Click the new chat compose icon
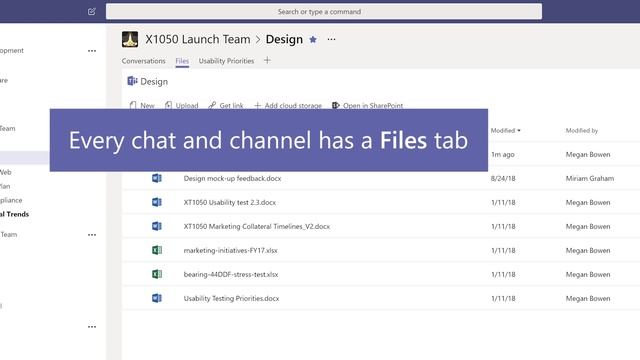This screenshot has height=360, width=640. [92, 11]
